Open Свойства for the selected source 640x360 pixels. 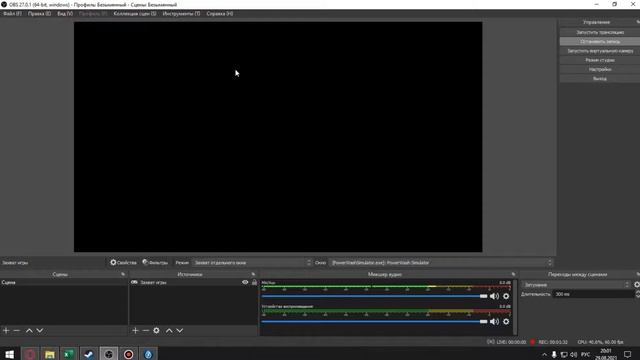pyautogui.click(x=123, y=262)
